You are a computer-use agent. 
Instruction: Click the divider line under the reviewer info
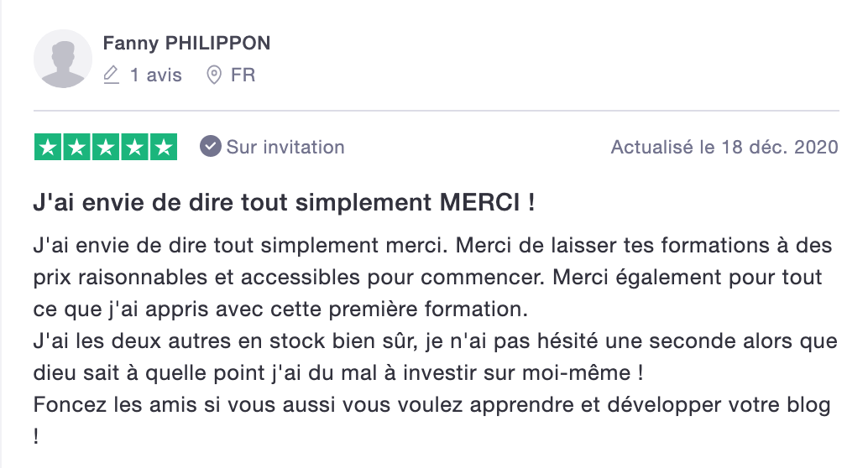point(436,111)
